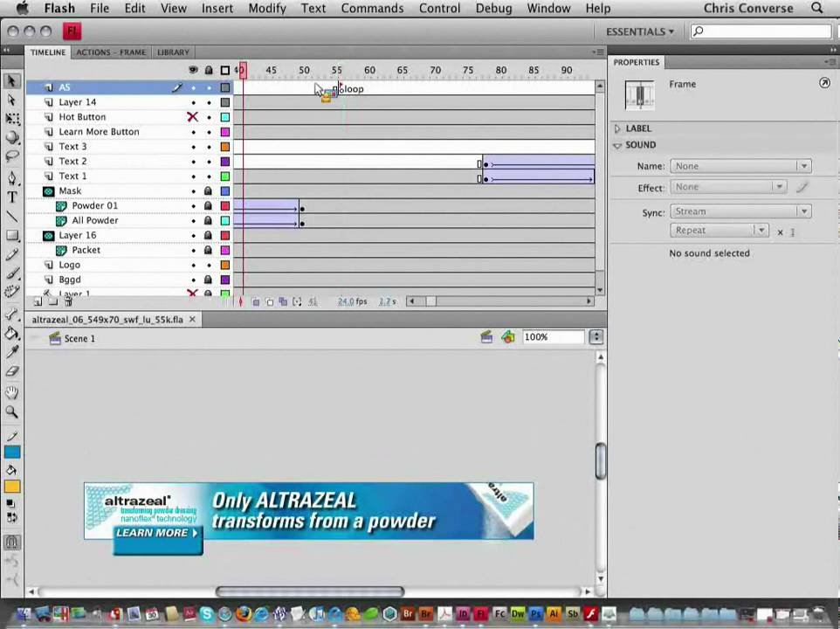Select the Lasso tool

(11, 156)
